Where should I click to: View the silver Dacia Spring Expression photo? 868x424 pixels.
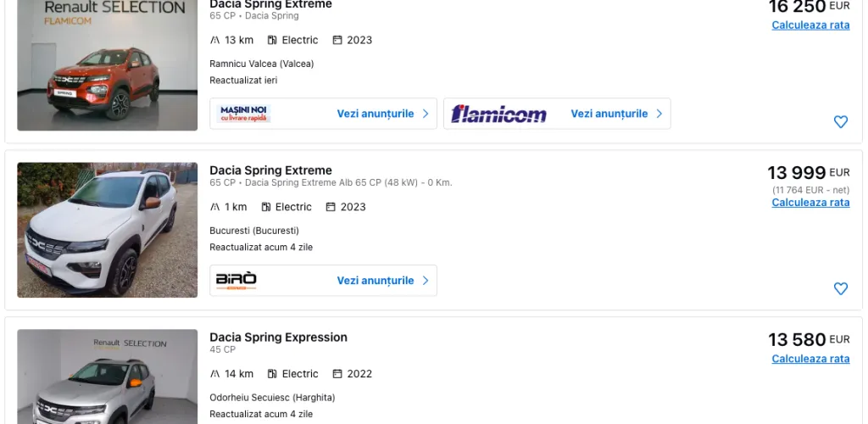107,377
